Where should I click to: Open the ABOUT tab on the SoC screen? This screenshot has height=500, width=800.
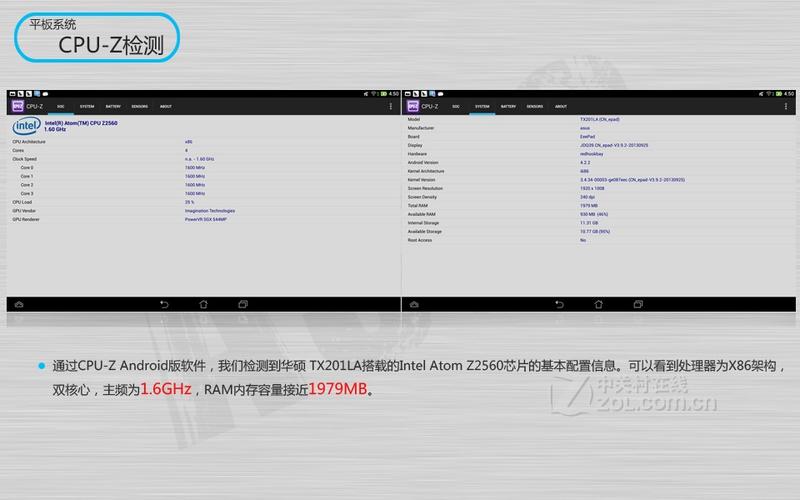[166, 107]
